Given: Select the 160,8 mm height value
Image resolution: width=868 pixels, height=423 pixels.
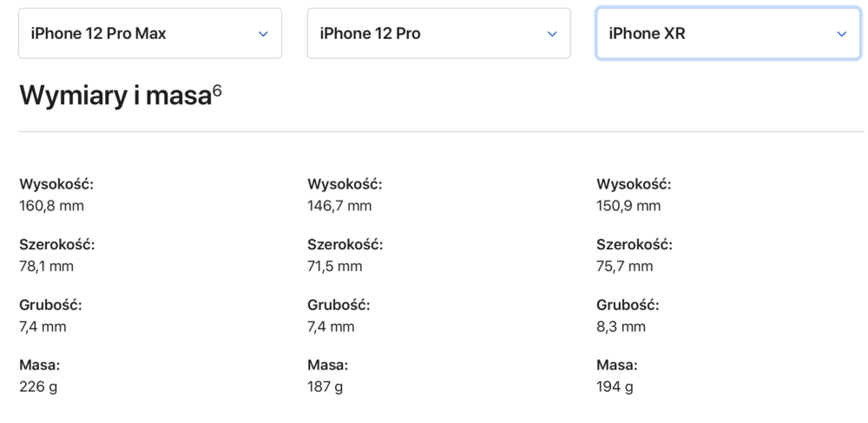Looking at the screenshot, I should click(x=51, y=207).
